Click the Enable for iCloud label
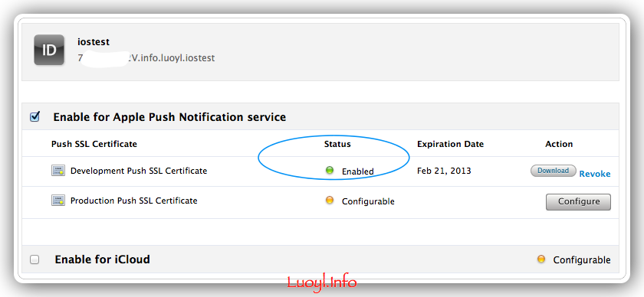644x297 pixels. (102, 259)
